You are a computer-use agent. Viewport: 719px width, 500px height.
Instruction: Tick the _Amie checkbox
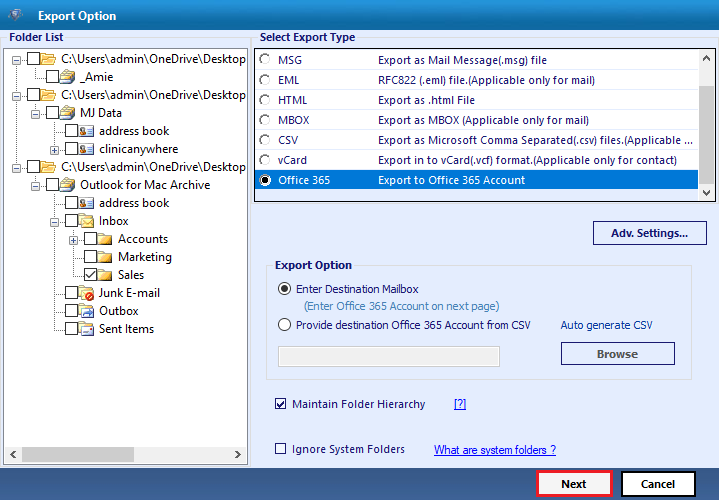[x=52, y=77]
